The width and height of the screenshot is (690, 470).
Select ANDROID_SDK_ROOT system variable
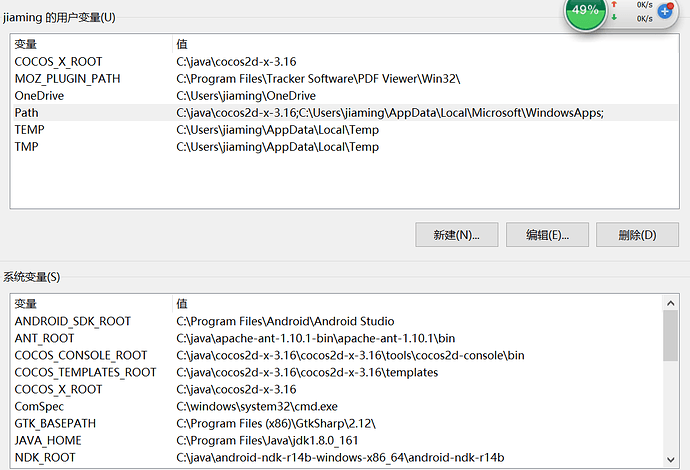click(x=338, y=321)
